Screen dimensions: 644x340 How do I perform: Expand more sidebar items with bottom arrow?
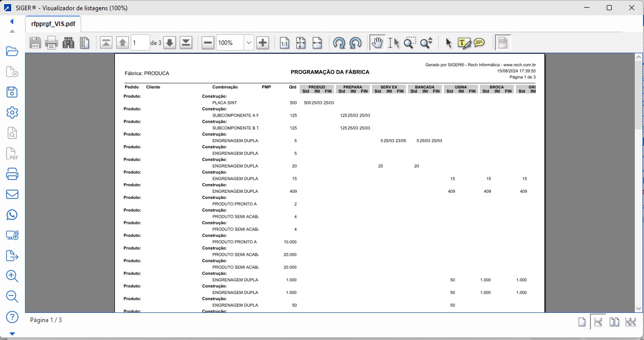12,334
